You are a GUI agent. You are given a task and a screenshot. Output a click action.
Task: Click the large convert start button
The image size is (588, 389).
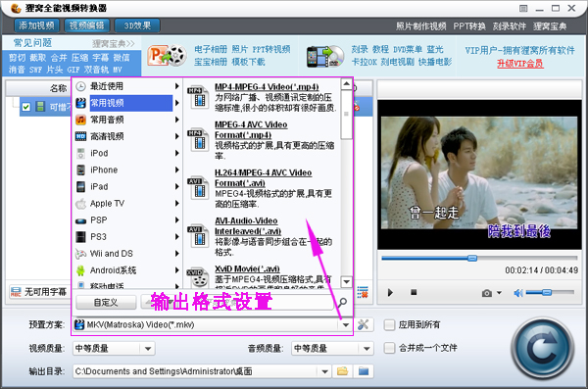pos(542,348)
